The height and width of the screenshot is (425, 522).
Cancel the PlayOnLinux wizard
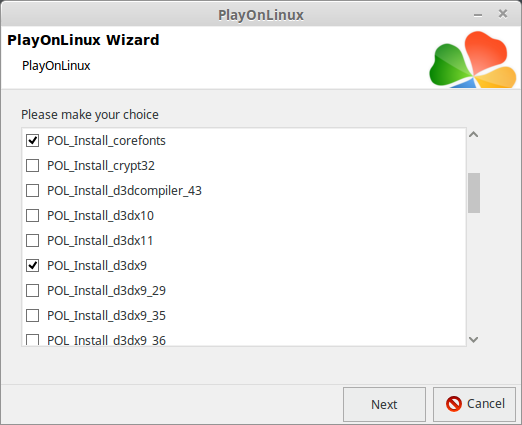(x=474, y=404)
